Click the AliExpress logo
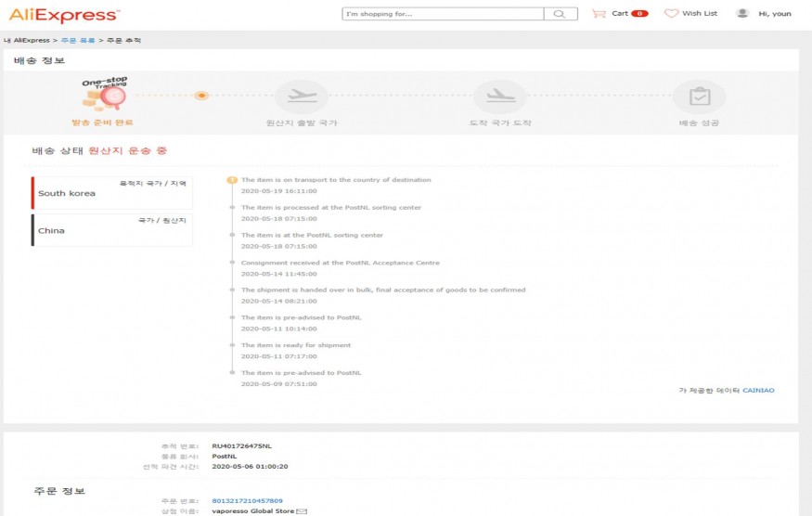The width and height of the screenshot is (812, 516). 64,14
